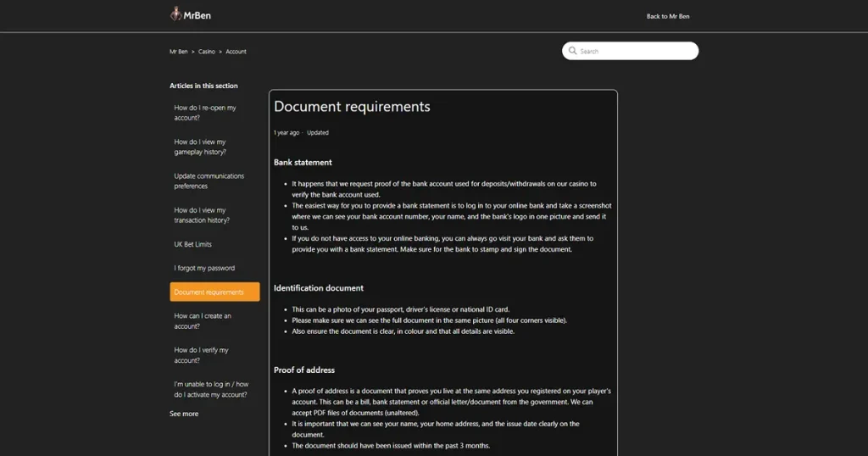Click the MrBen logo
The image size is (868, 456).
[x=191, y=14]
